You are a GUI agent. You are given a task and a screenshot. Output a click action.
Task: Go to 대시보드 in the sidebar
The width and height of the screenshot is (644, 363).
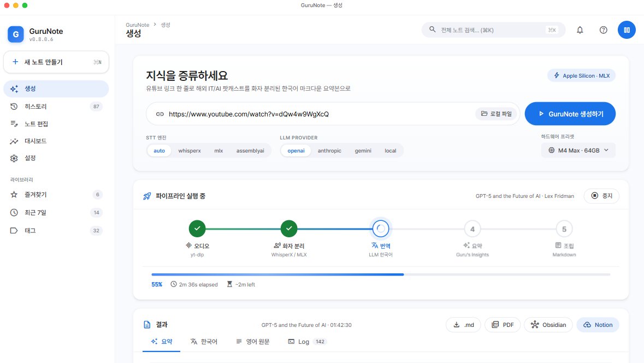point(56,141)
